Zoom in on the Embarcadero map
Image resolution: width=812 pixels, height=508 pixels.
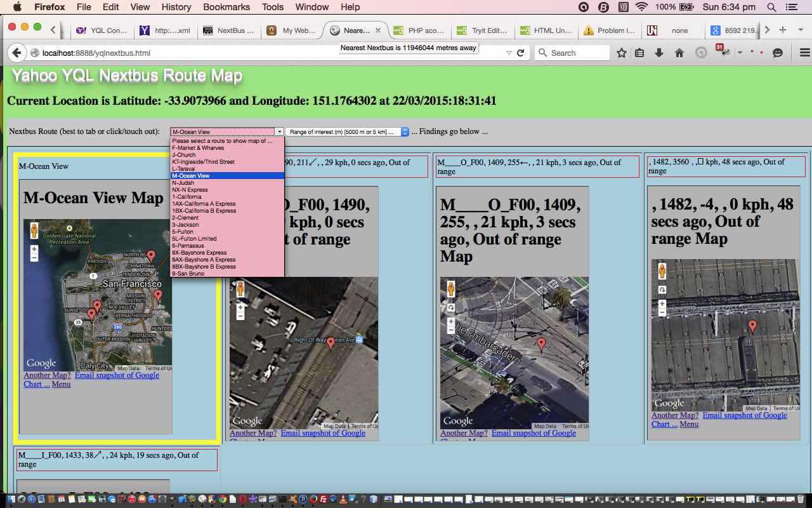click(x=451, y=321)
